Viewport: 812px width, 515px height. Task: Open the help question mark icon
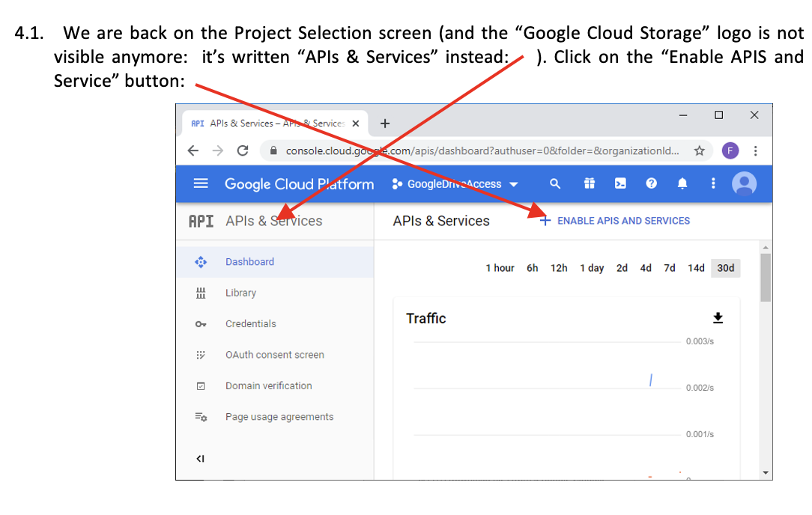point(651,183)
